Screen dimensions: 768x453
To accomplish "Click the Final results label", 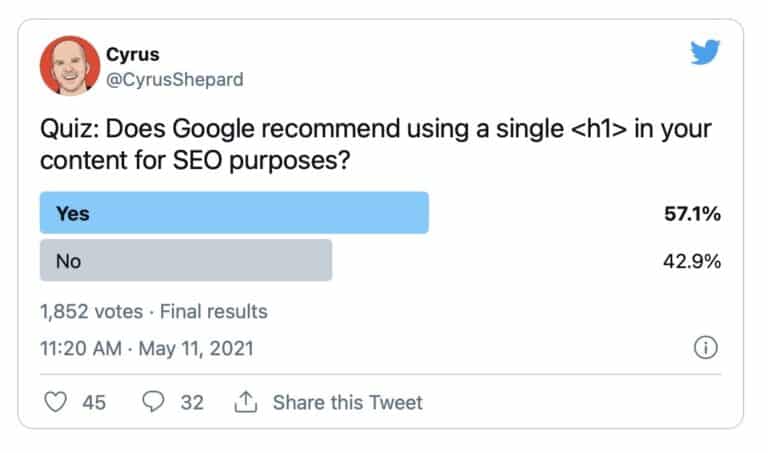I will coord(216,311).
